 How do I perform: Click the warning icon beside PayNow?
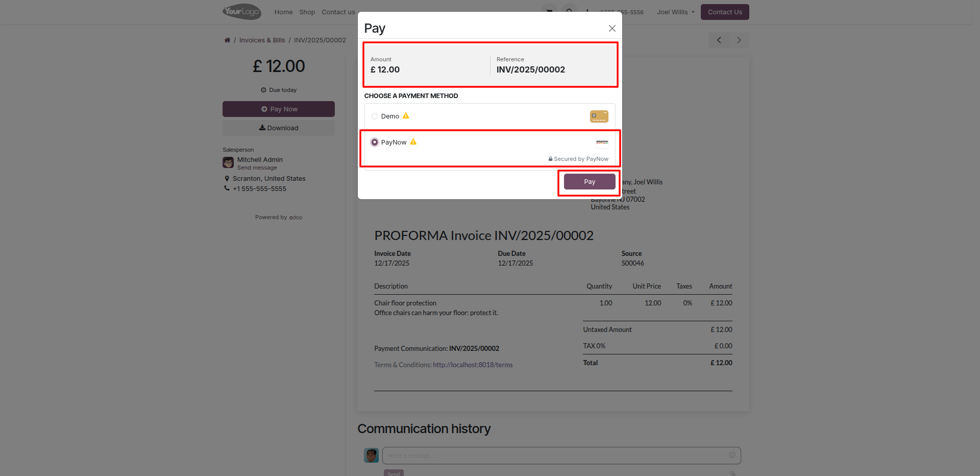coord(413,142)
